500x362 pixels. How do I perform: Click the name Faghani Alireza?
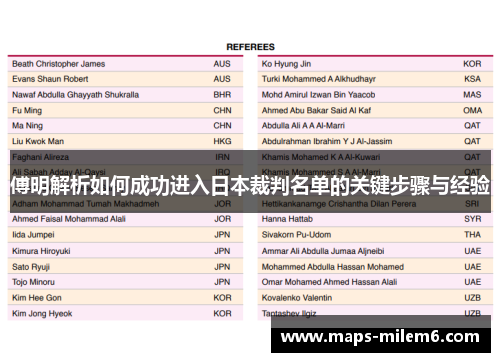41,157
